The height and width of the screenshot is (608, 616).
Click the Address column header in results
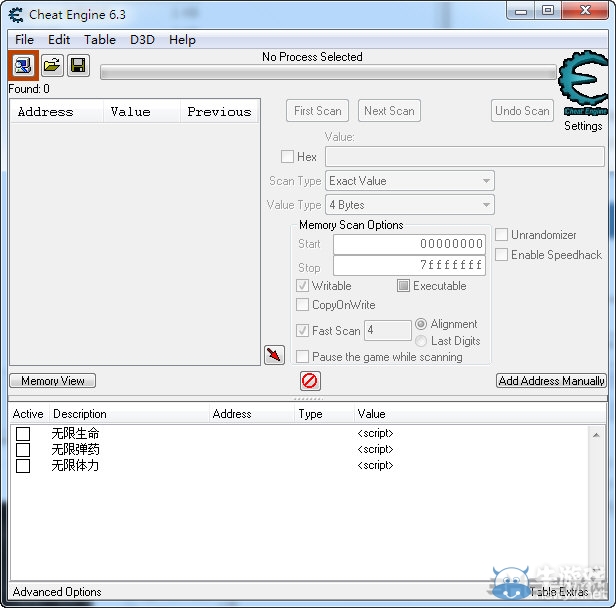pos(57,112)
